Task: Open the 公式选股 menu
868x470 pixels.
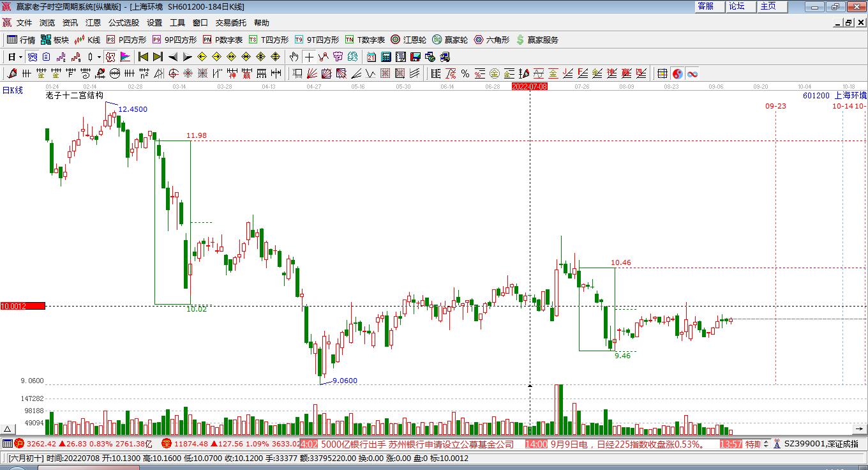Action: click(x=124, y=23)
